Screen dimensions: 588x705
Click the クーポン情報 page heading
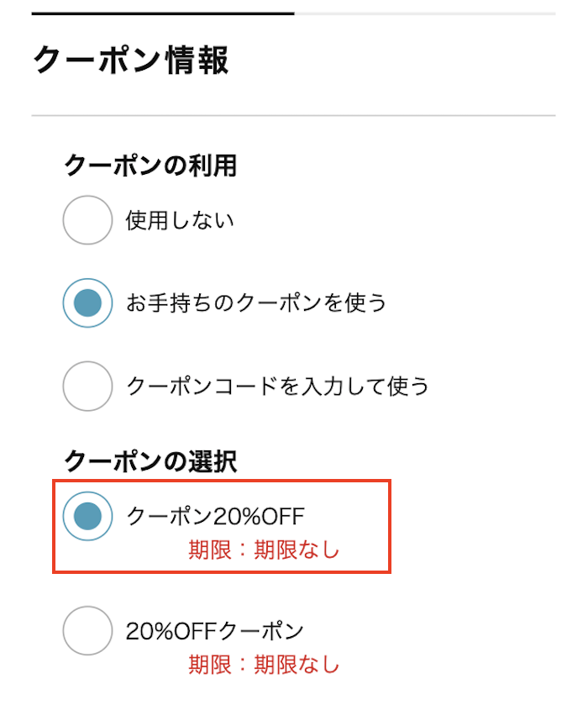tap(130, 61)
